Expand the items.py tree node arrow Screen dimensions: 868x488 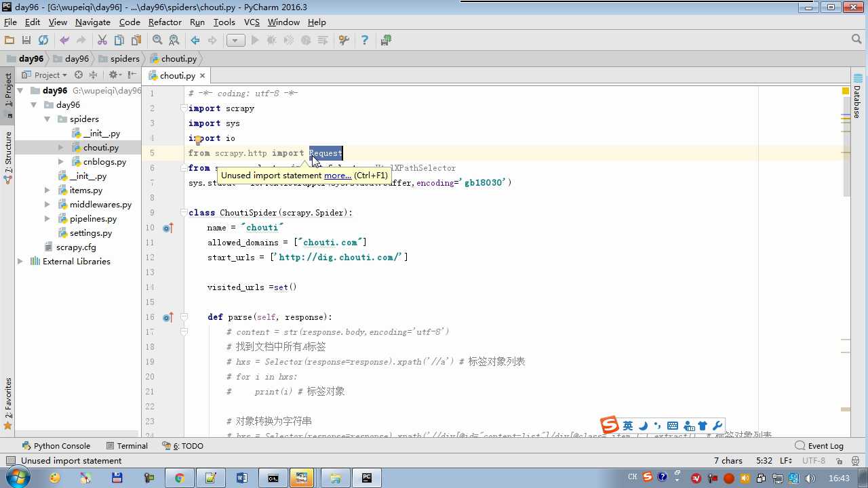point(47,190)
